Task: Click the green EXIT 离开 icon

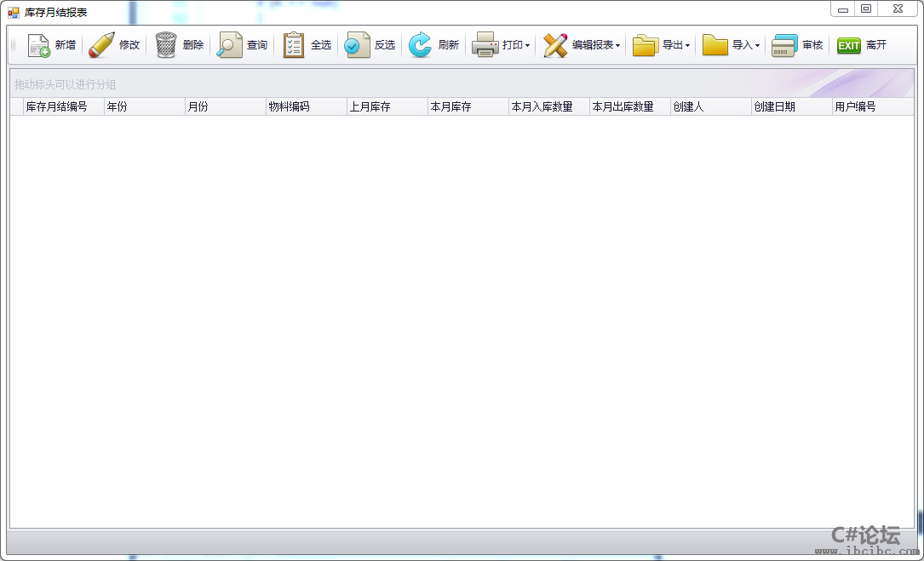Action: tap(848, 45)
